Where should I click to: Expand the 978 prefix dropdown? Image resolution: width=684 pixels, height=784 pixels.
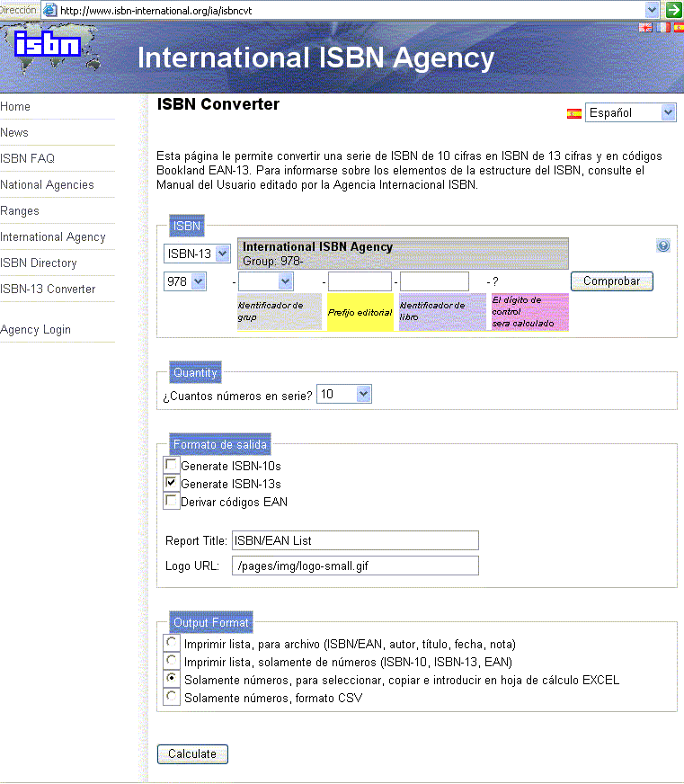(185, 281)
